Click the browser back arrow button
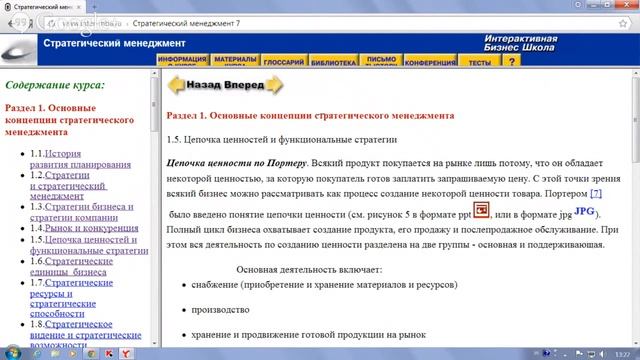This screenshot has height=360, width=640. click(x=10, y=24)
